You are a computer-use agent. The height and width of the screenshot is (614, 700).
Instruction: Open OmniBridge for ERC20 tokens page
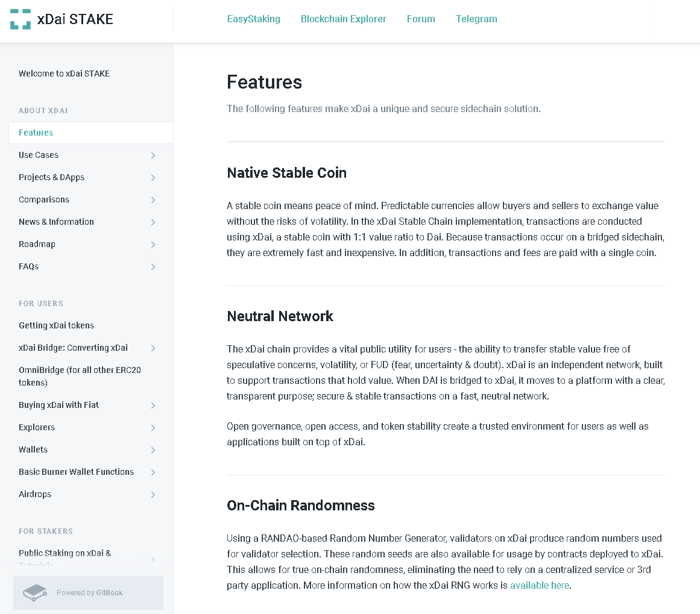80,376
